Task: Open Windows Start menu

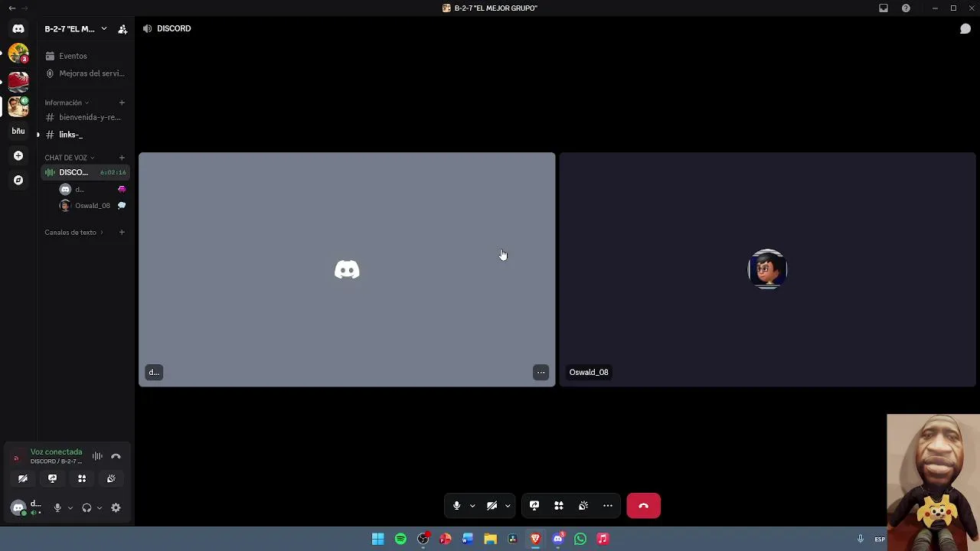Action: point(377,539)
